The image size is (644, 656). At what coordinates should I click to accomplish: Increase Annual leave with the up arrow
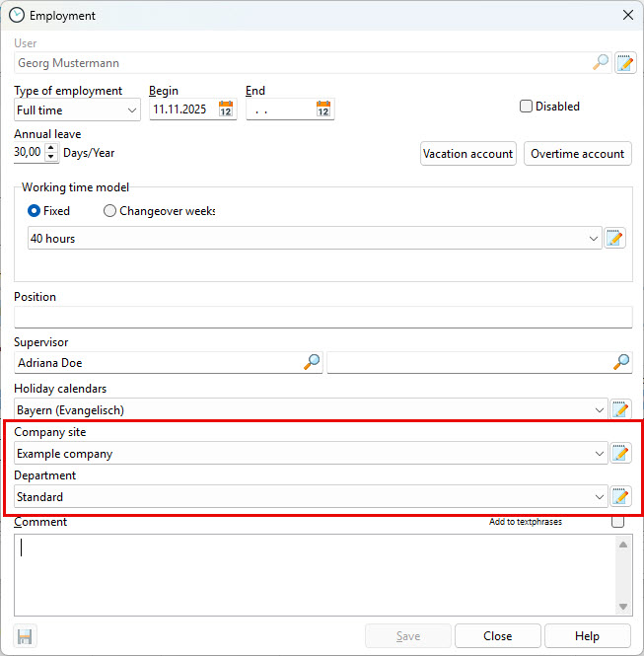(51, 148)
